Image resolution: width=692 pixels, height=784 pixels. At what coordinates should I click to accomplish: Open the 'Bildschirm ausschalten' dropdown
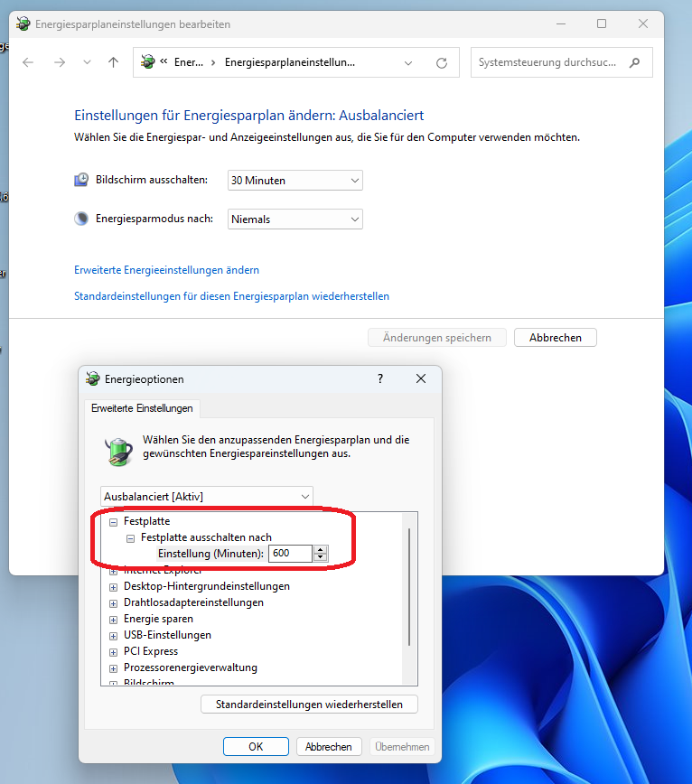[x=295, y=181]
